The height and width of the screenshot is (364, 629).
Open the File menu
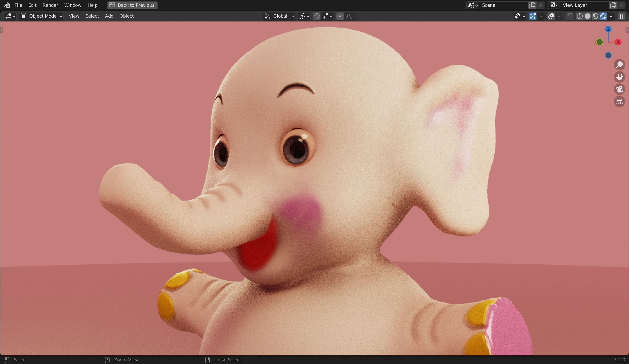pyautogui.click(x=18, y=5)
